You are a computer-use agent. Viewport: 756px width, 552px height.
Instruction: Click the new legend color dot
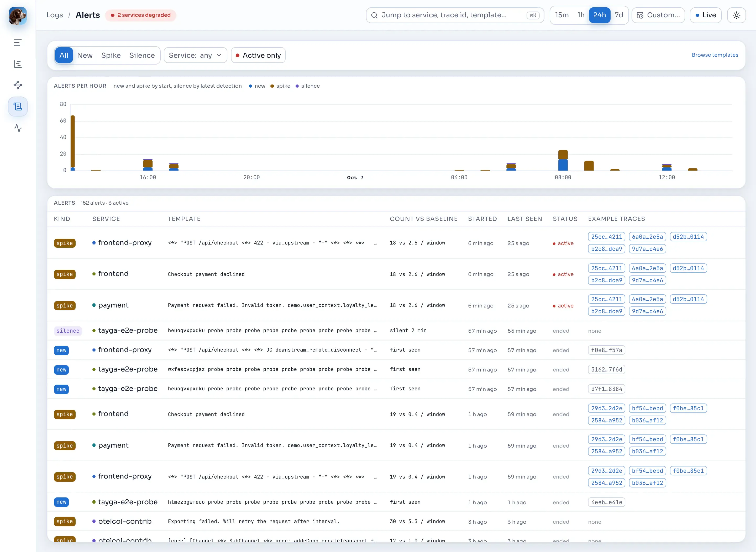click(x=250, y=86)
